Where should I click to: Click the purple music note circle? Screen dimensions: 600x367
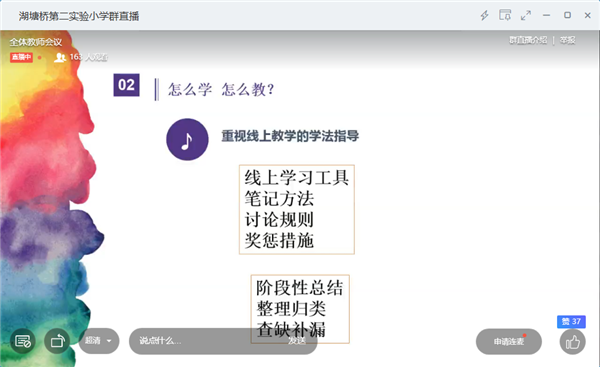(x=187, y=139)
